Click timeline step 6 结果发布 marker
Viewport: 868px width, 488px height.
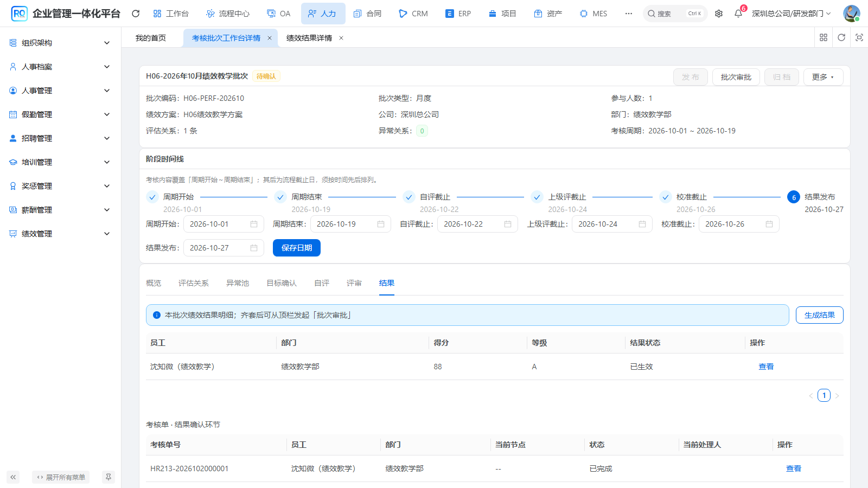pos(794,197)
